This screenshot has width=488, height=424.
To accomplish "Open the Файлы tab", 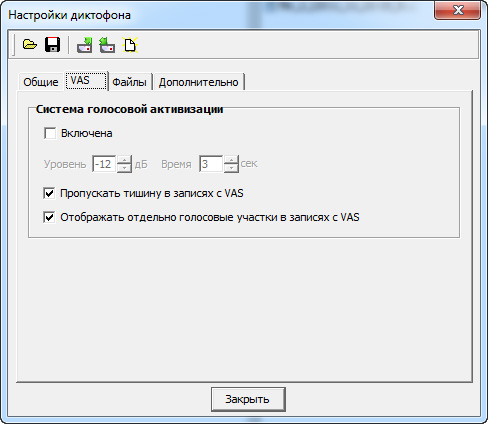I will (130, 82).
